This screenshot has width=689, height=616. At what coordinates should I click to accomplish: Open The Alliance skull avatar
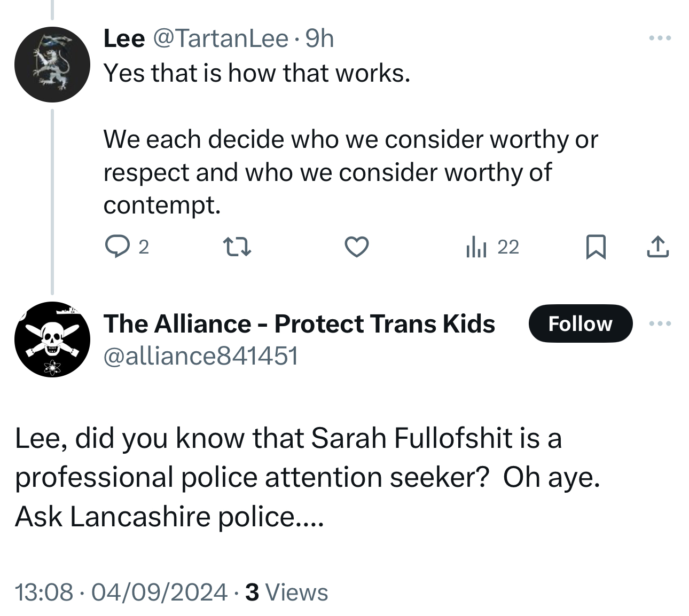[x=52, y=339]
